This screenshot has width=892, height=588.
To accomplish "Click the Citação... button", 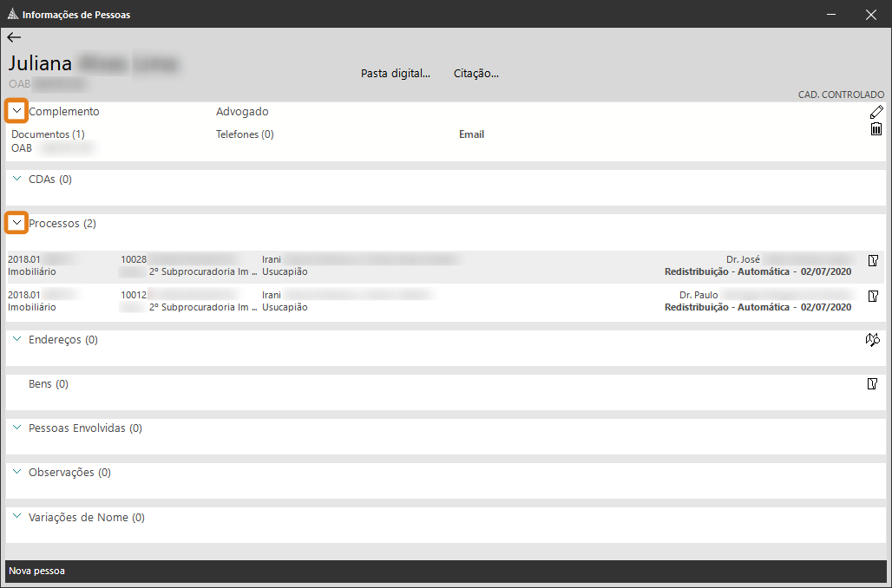I will click(476, 74).
